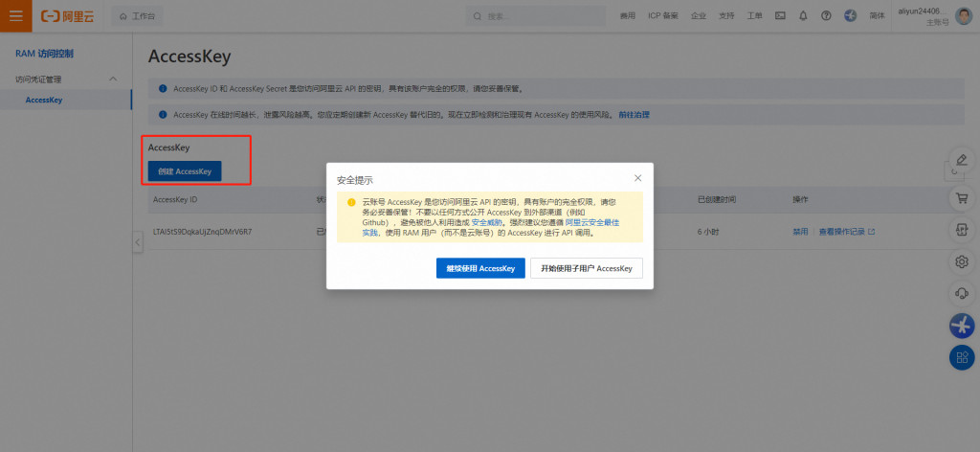Click the yellow warning icon in dialog
Image resolution: width=980 pixels, height=452 pixels.
click(351, 203)
